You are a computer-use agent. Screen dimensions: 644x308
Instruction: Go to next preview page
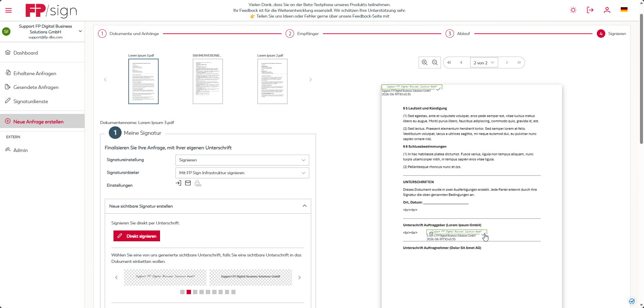[x=507, y=62]
